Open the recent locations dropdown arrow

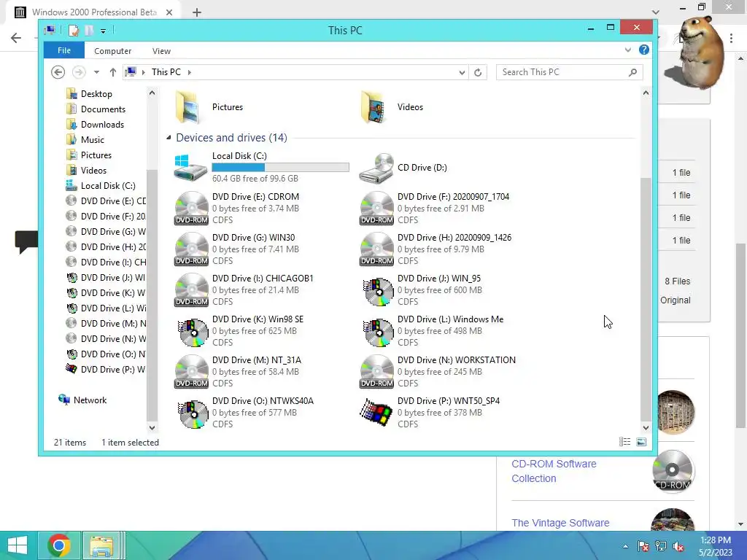96,72
